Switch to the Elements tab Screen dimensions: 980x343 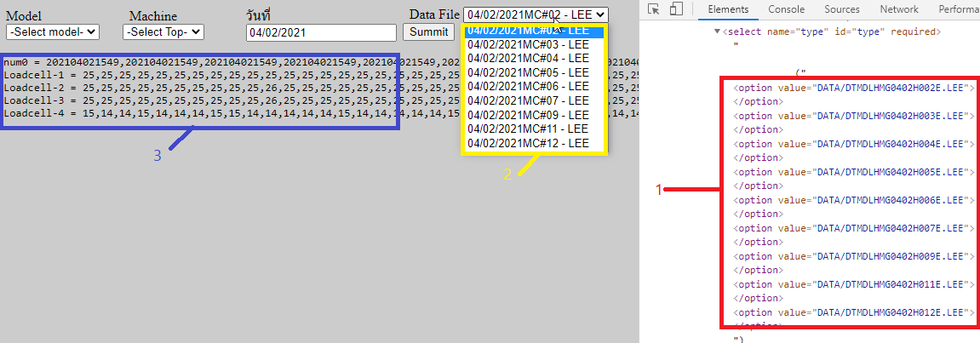pos(728,9)
